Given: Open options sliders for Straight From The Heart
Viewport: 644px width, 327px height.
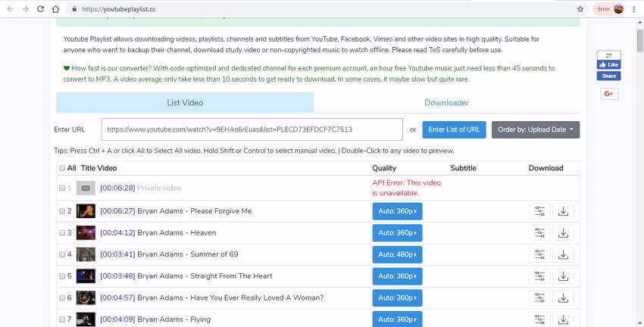Looking at the screenshot, I should pyautogui.click(x=539, y=276).
